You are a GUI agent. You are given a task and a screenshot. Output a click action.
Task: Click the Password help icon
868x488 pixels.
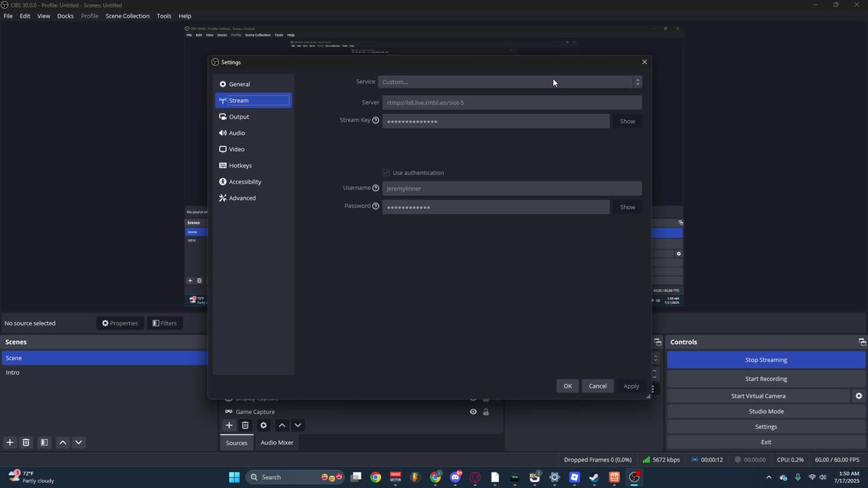(376, 206)
